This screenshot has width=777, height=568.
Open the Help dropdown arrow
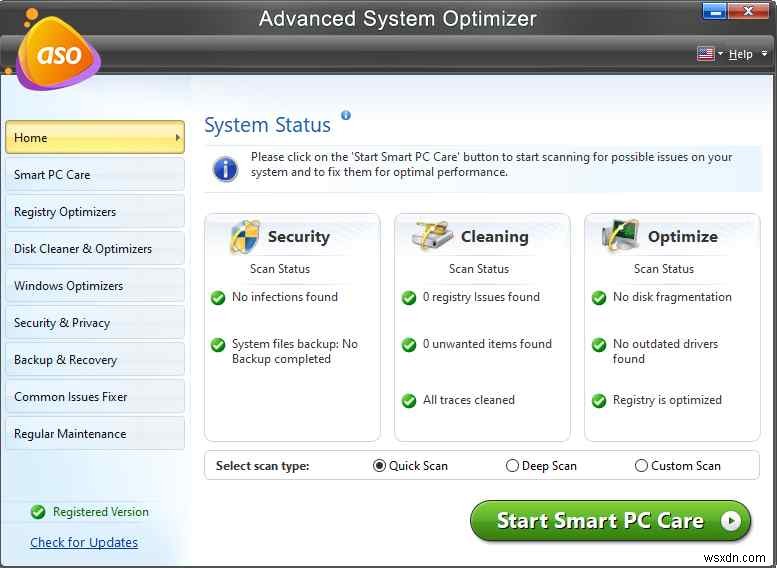764,53
